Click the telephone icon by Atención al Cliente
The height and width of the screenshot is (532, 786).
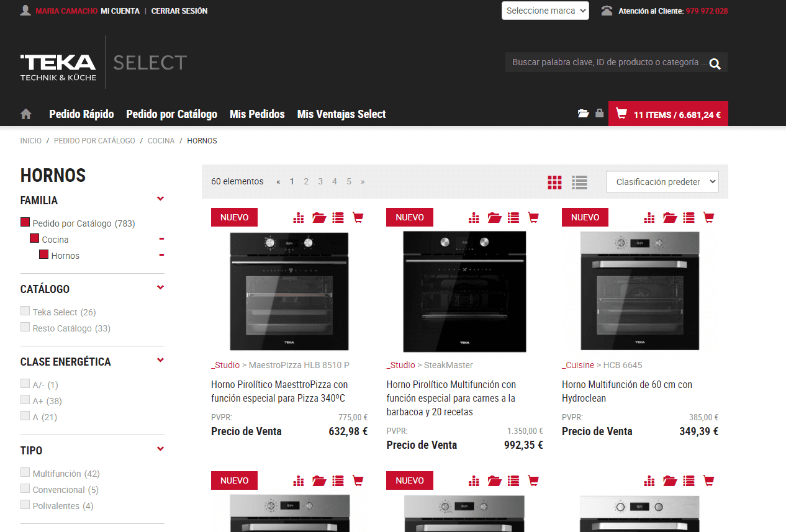[x=607, y=11]
